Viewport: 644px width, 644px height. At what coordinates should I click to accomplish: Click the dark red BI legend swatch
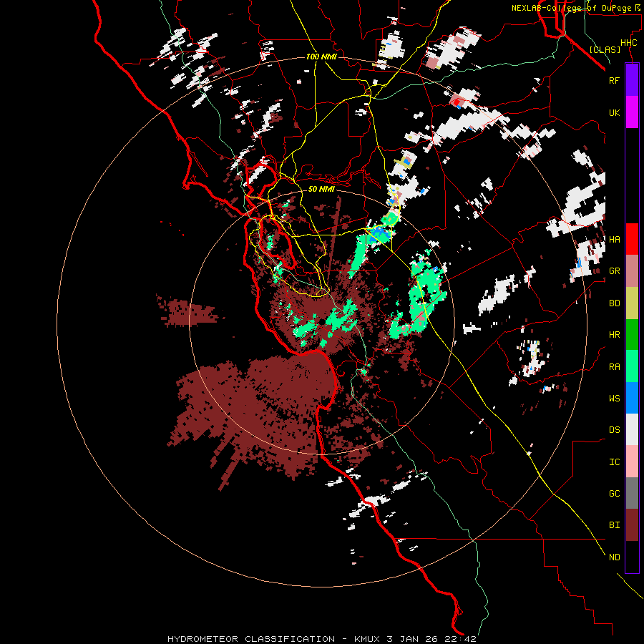click(x=632, y=525)
